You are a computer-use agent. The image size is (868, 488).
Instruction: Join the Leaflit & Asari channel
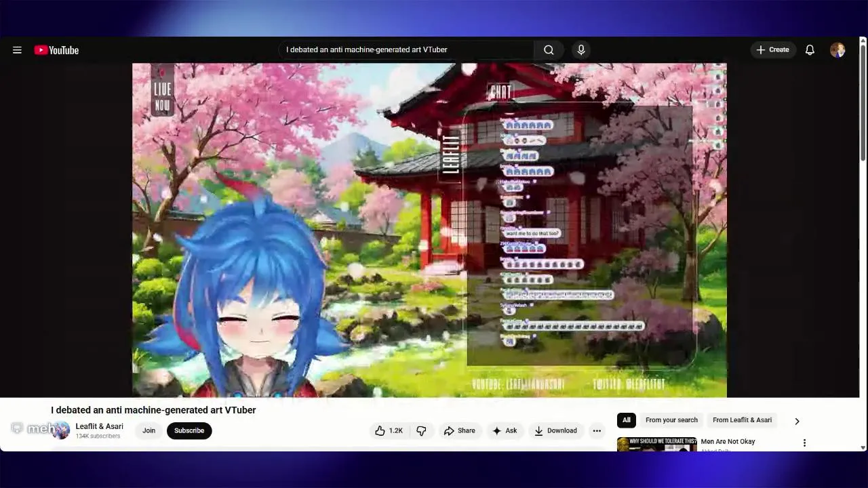(149, 430)
